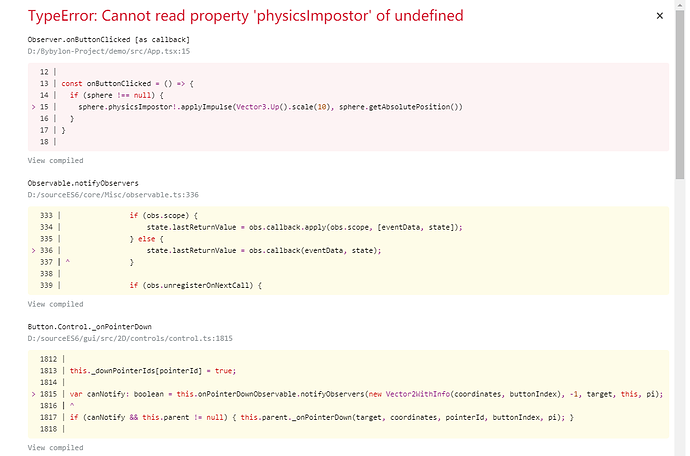Open View compiled under observable.ts snippet
The height and width of the screenshot is (456, 690).
(55, 304)
